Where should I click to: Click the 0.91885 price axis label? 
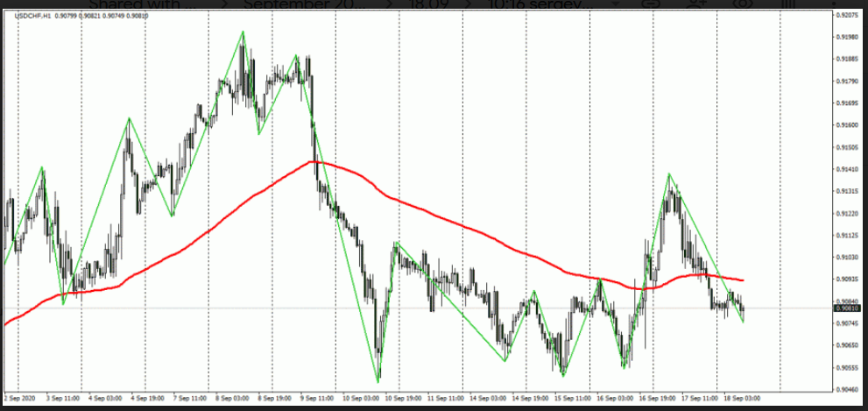pyautogui.click(x=848, y=60)
